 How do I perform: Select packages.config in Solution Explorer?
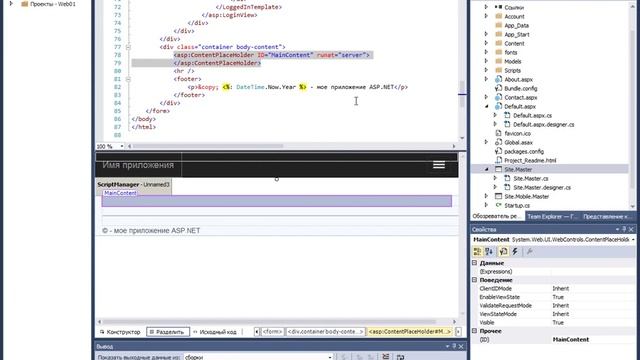(x=524, y=151)
